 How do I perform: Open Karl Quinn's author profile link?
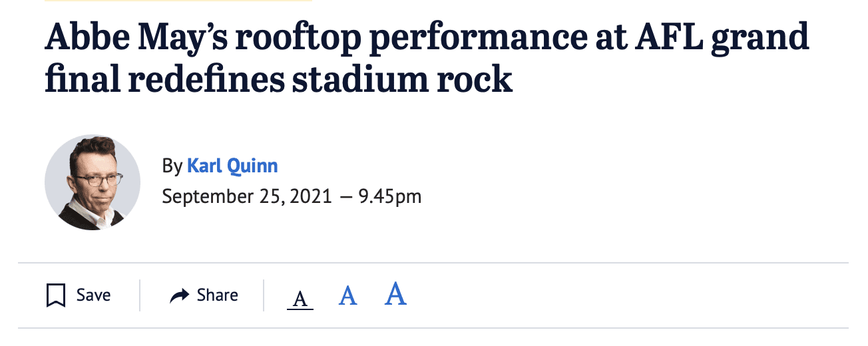point(232,166)
